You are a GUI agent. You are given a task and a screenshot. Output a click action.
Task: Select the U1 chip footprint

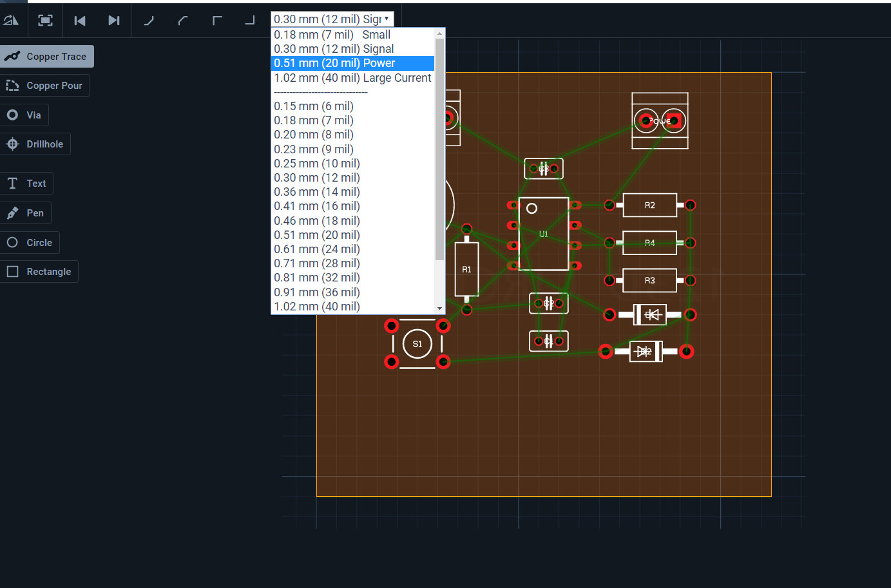(544, 234)
